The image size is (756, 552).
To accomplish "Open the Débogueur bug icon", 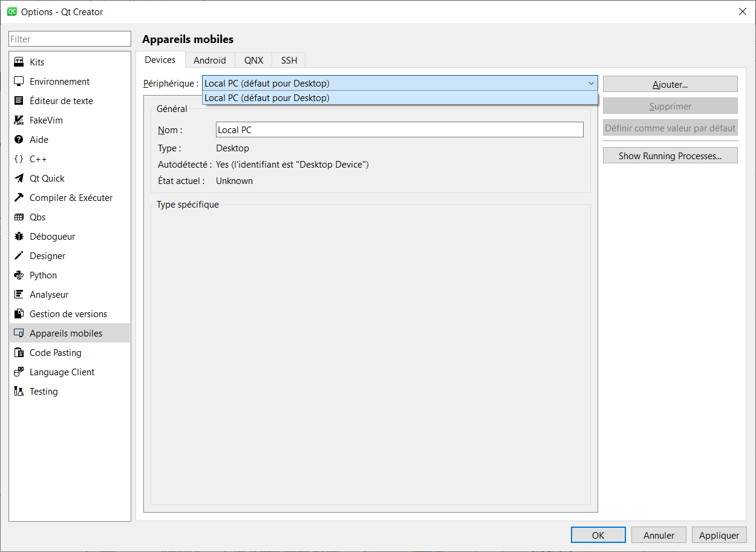I will pyautogui.click(x=19, y=237).
